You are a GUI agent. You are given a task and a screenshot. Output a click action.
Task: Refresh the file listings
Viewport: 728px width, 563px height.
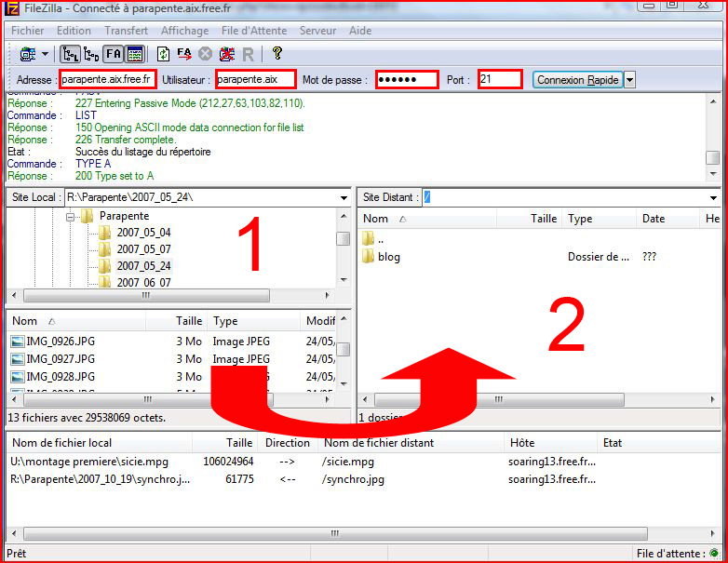(x=163, y=54)
